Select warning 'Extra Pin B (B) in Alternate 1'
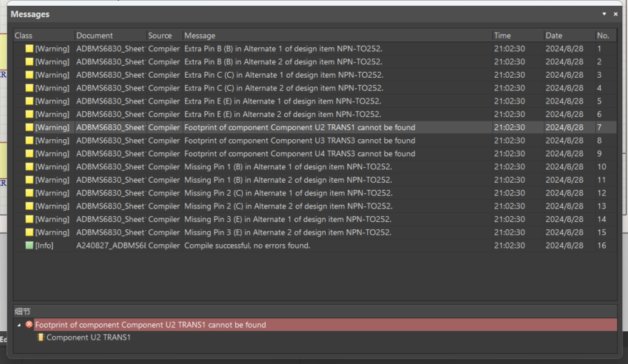 pyautogui.click(x=315, y=49)
